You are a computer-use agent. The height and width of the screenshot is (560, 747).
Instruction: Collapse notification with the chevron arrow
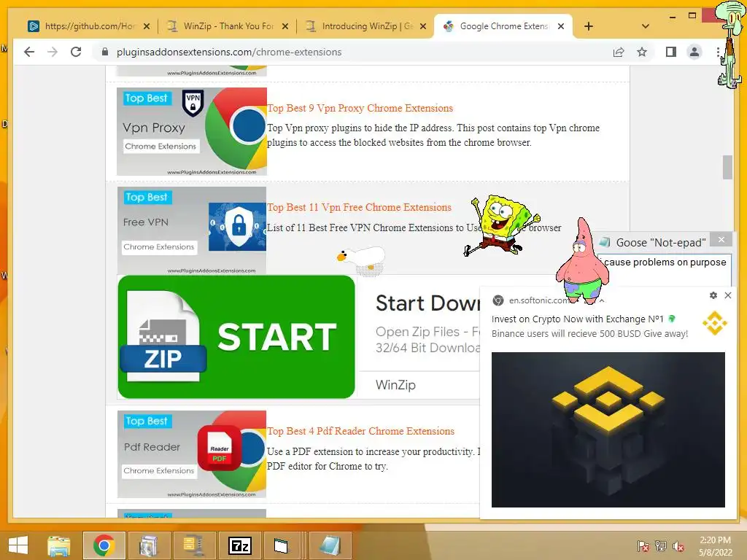coord(602,300)
